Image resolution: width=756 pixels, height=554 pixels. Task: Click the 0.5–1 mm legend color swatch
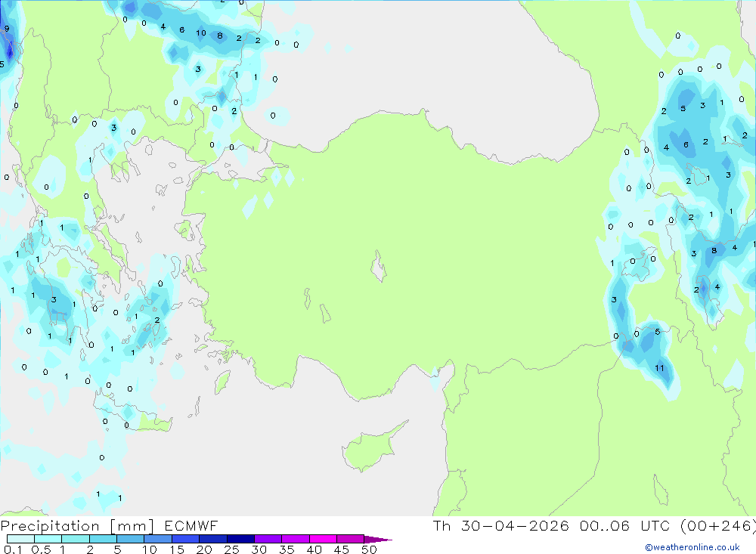(x=48, y=539)
